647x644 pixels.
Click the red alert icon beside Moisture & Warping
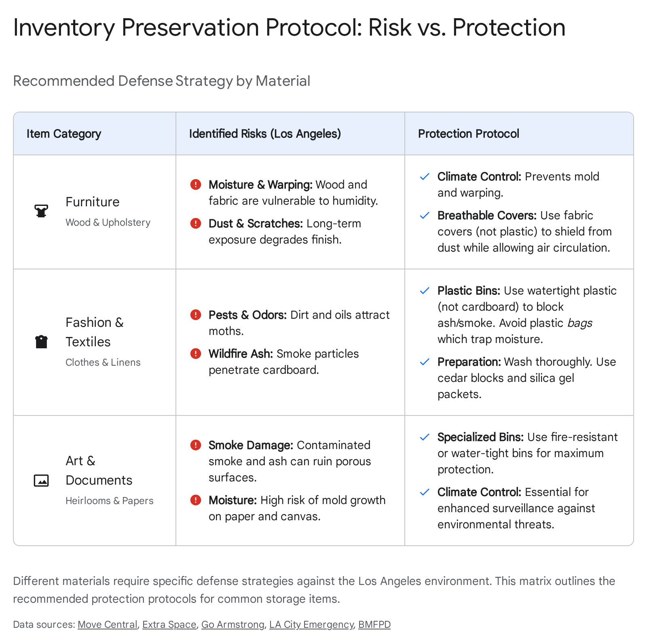196,185
